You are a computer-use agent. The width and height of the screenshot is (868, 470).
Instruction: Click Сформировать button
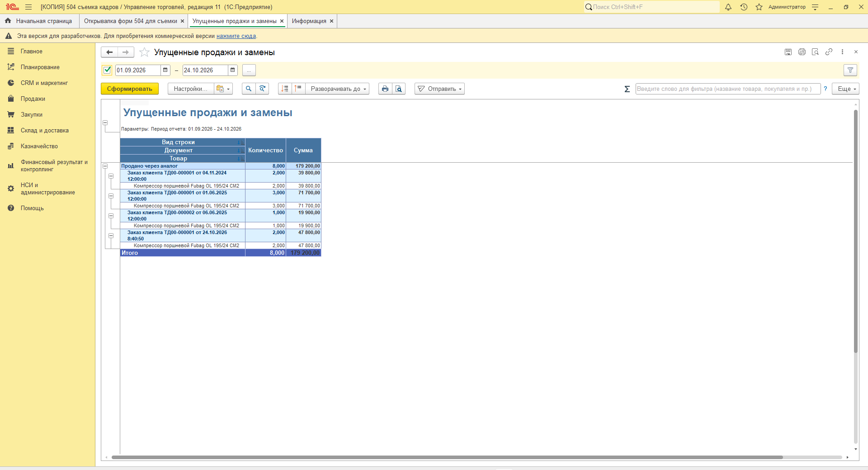[130, 89]
